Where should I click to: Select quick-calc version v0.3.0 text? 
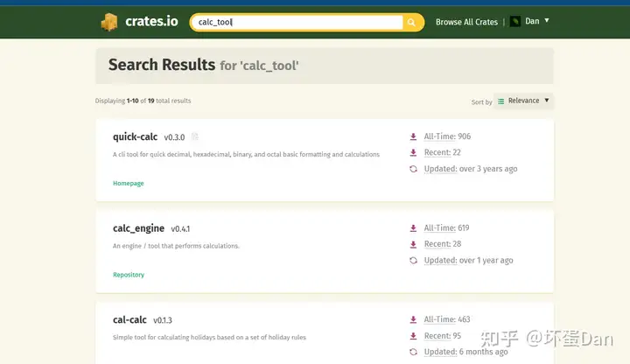(174, 137)
